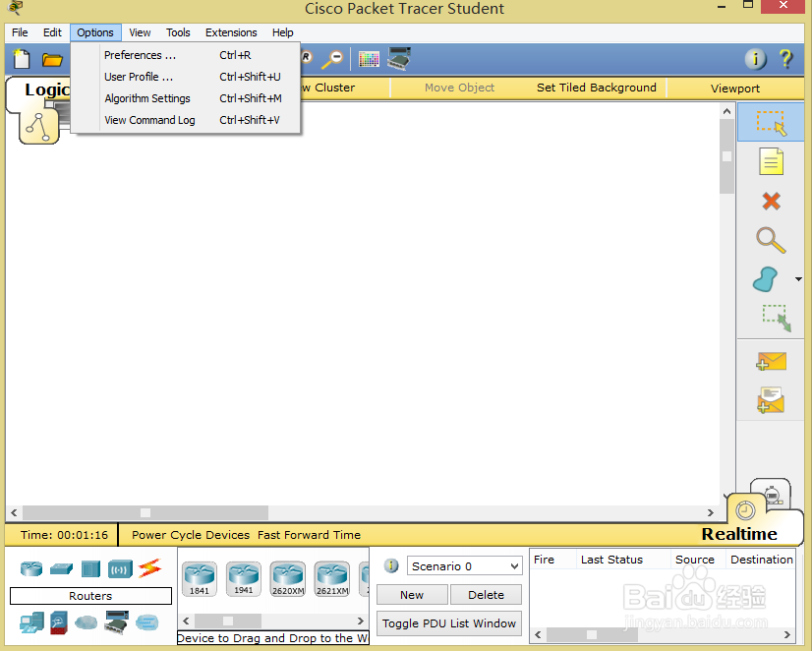This screenshot has width=812, height=651.
Task: Open the File menu
Action: pyautogui.click(x=20, y=32)
